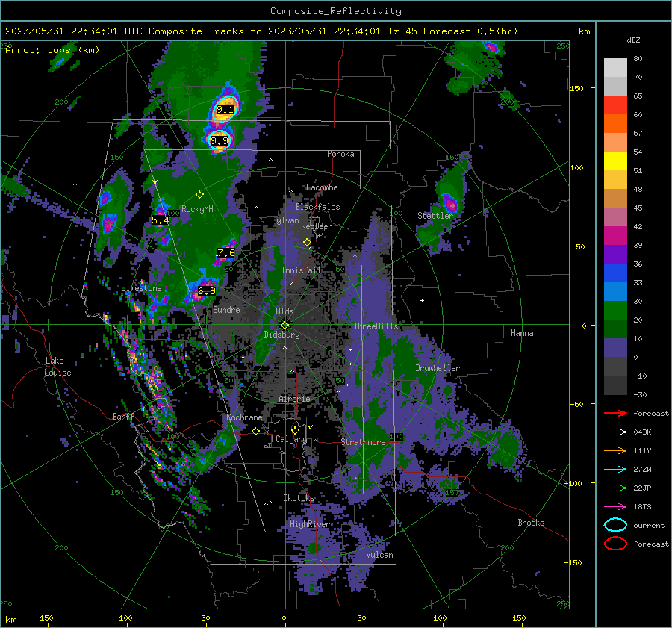Click the Banff city label
Viewport: 672px width, 628px height.
[x=123, y=416]
